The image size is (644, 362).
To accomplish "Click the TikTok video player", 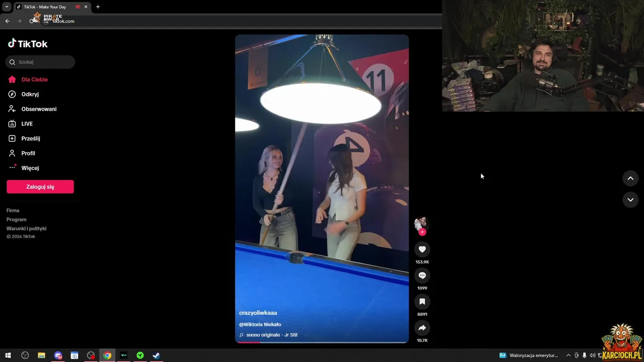I will coord(322,188).
